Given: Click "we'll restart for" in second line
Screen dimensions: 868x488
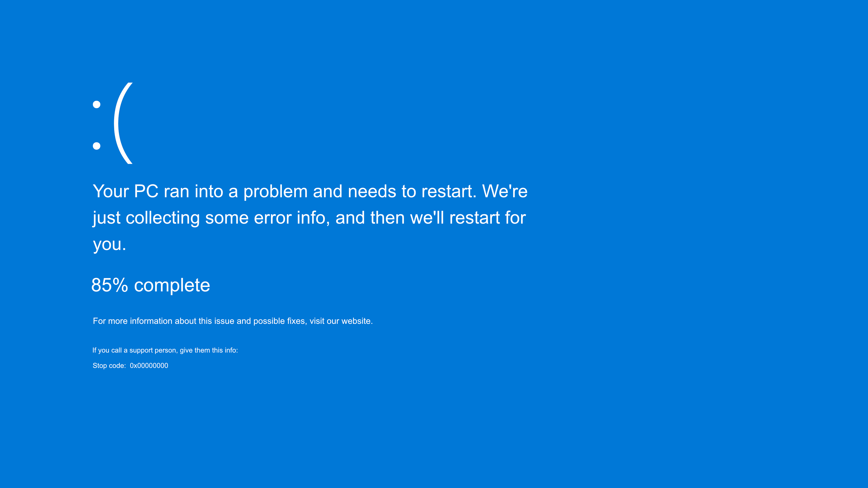Looking at the screenshot, I should (468, 218).
